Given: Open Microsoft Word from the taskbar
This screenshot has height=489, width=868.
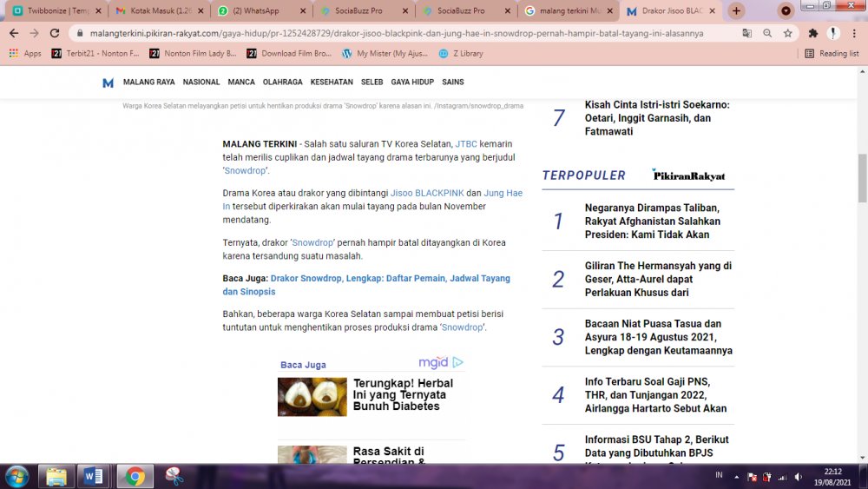Looking at the screenshot, I should [93, 477].
